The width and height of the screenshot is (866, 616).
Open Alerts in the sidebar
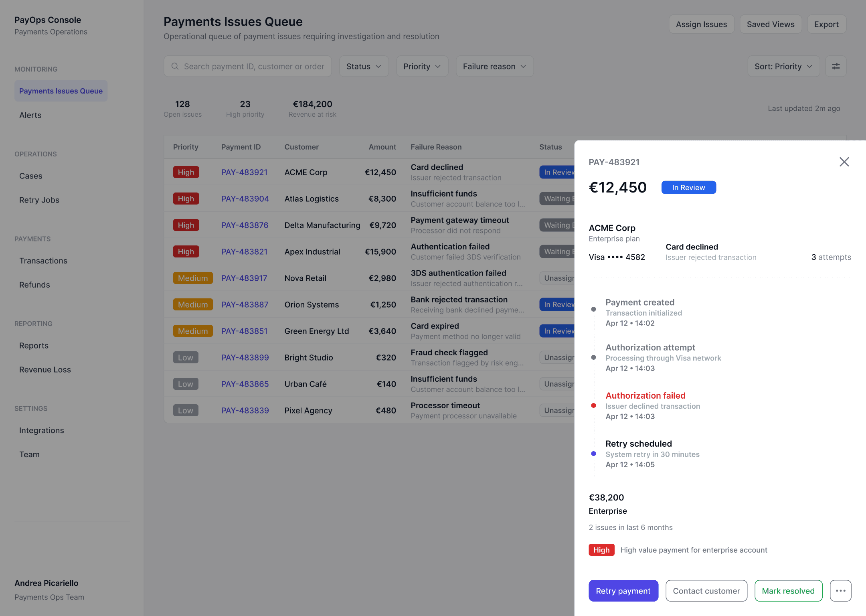30,115
